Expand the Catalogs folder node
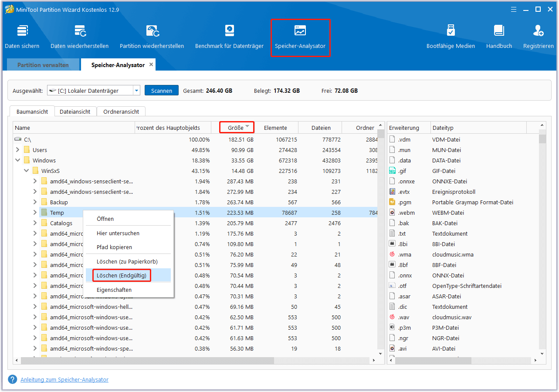The height and width of the screenshot is (392, 559). pos(35,223)
